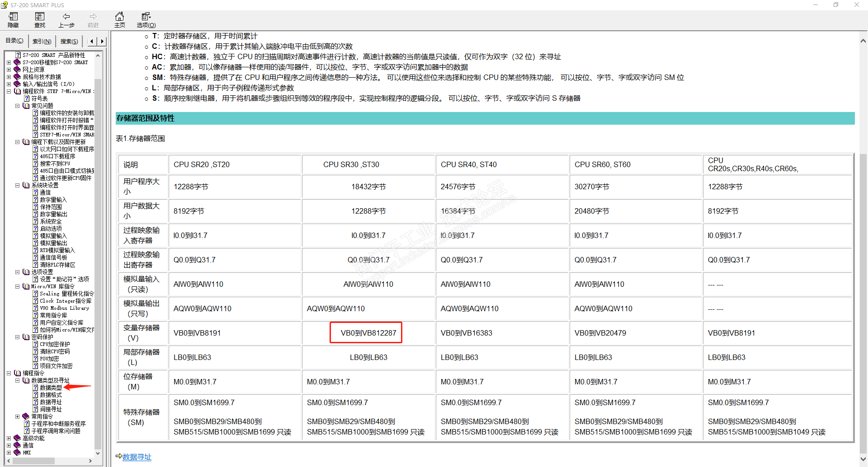Click the book icon beside 规格与技术数据
This screenshot has height=467, width=868.
18,77
